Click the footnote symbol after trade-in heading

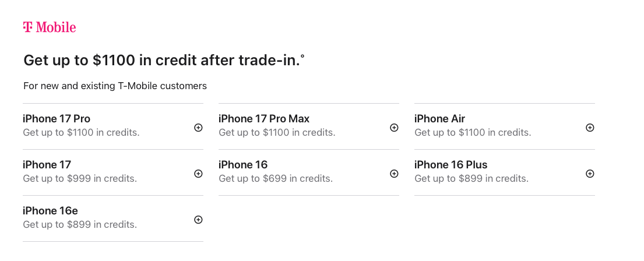[302, 55]
